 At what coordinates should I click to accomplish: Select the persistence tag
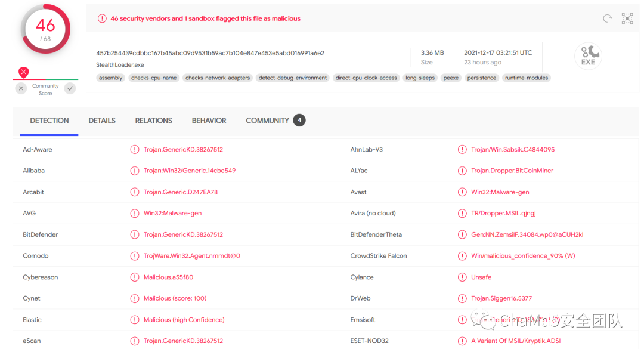(482, 78)
